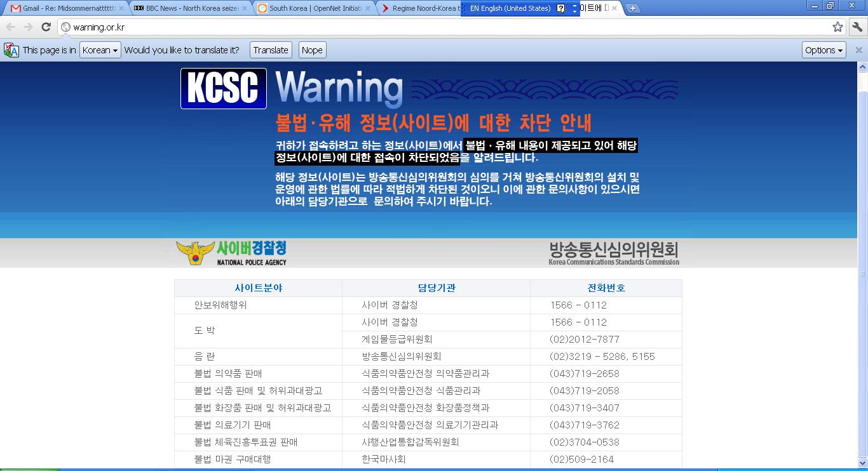Open the Korean language dropdown in translate bar
868x471 pixels.
point(100,50)
